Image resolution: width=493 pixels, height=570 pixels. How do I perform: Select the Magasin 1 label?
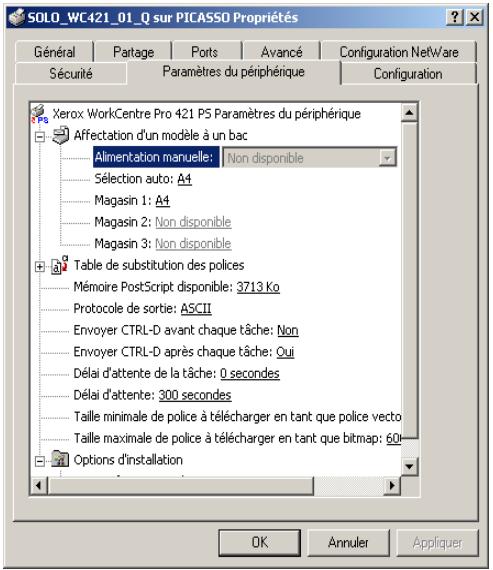point(123,200)
